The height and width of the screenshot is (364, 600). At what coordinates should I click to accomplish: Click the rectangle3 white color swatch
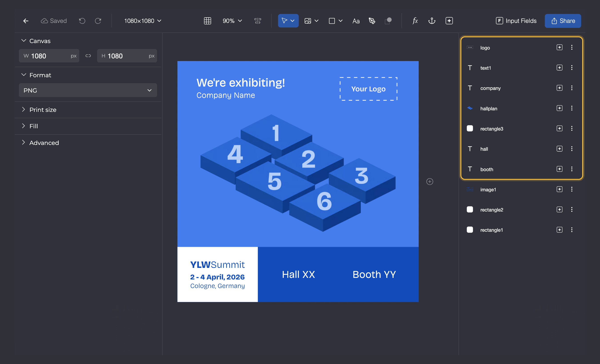470,128
